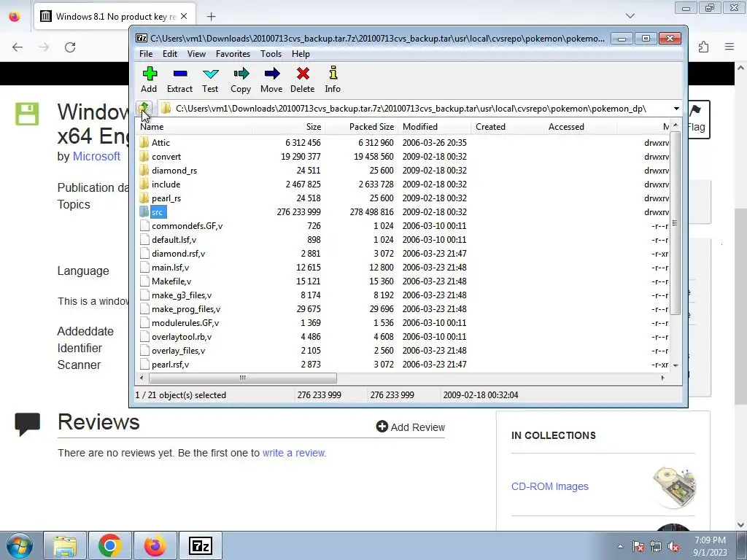
Task: Select the overlay_files,v file
Action: click(178, 351)
